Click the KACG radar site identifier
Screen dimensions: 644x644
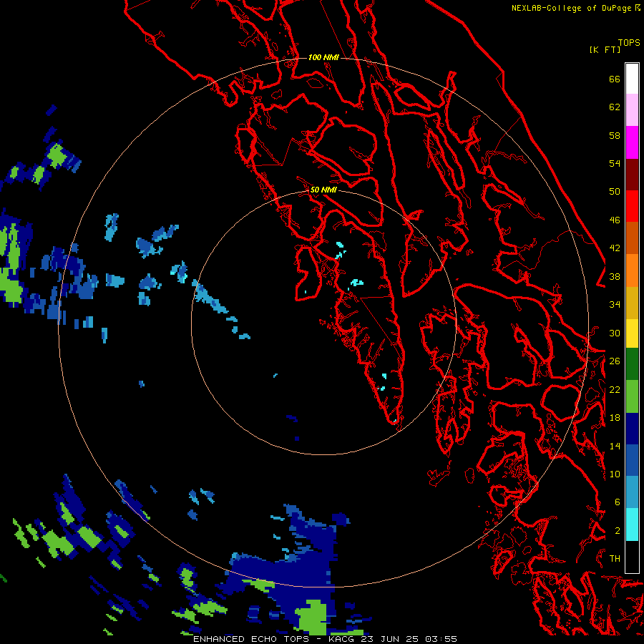(343, 639)
